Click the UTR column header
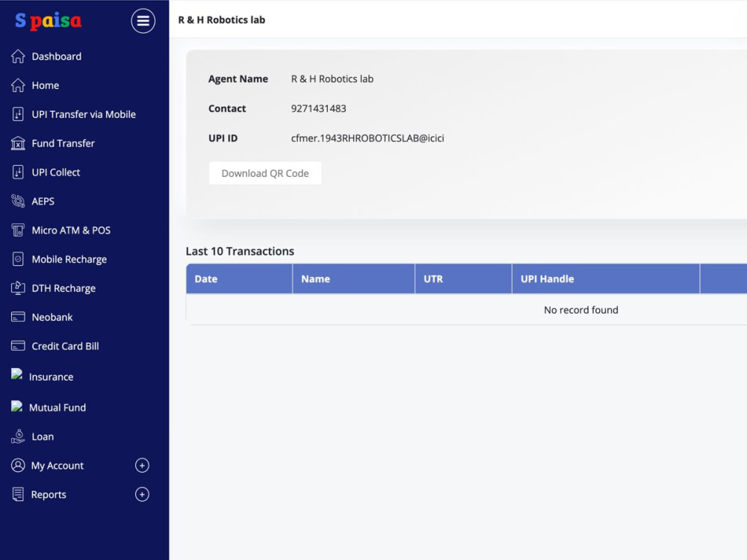 point(464,279)
